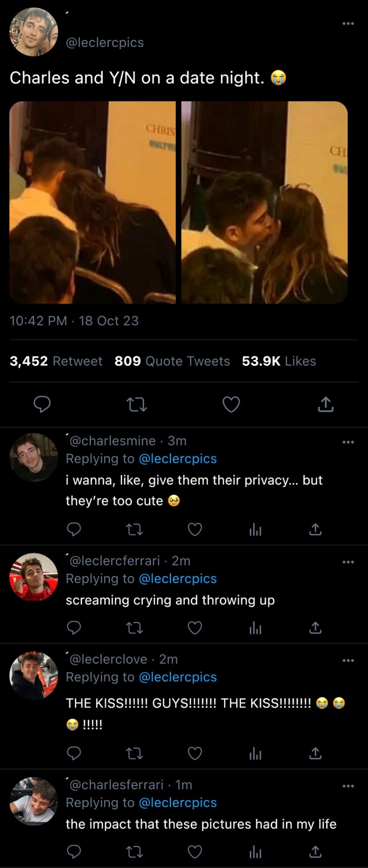Open the right photo in the tweet
The height and width of the screenshot is (868, 368).
[264, 202]
